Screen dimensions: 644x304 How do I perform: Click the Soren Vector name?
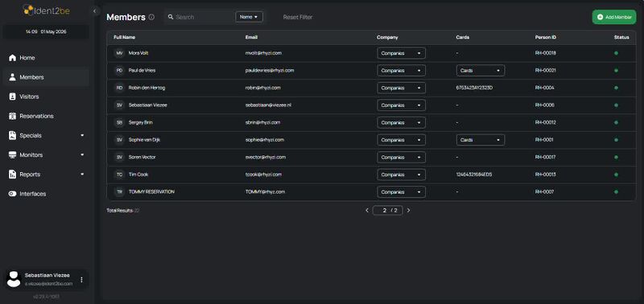(142, 157)
